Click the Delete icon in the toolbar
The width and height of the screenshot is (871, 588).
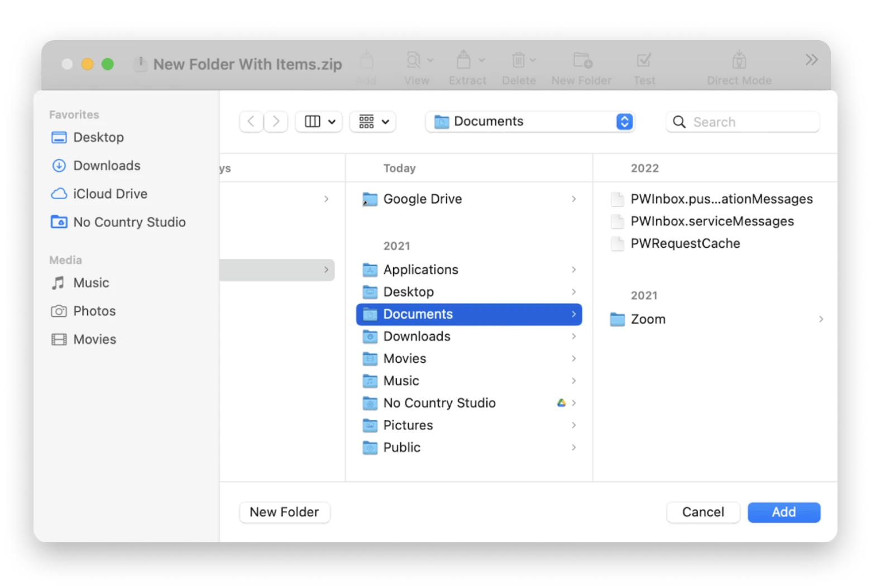tap(518, 60)
